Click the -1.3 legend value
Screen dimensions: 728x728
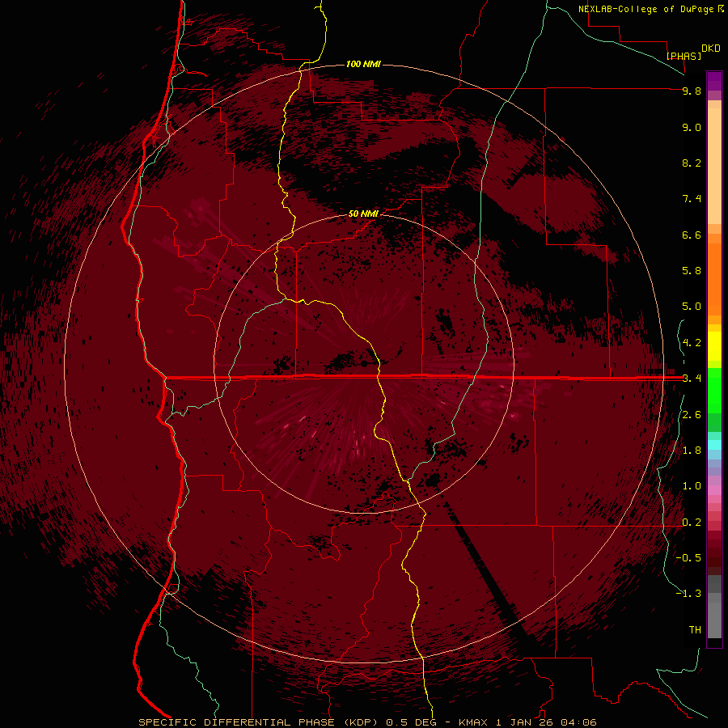[688, 594]
